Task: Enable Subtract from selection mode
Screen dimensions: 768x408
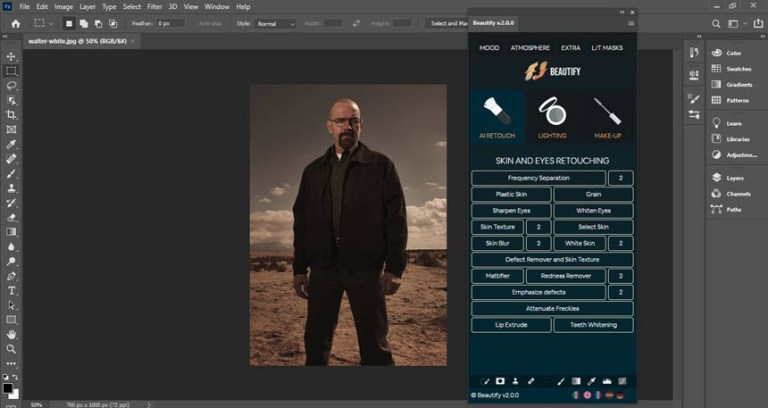Action: (98, 24)
